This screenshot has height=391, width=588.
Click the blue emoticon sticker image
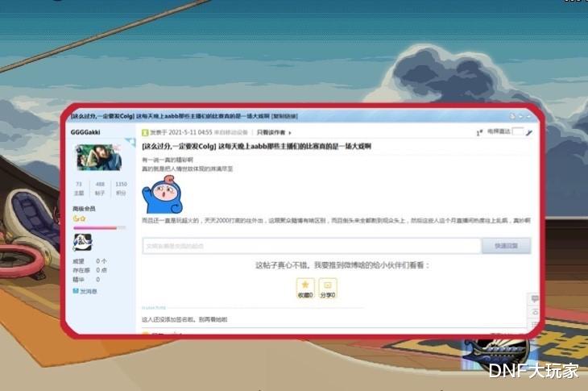[163, 195]
